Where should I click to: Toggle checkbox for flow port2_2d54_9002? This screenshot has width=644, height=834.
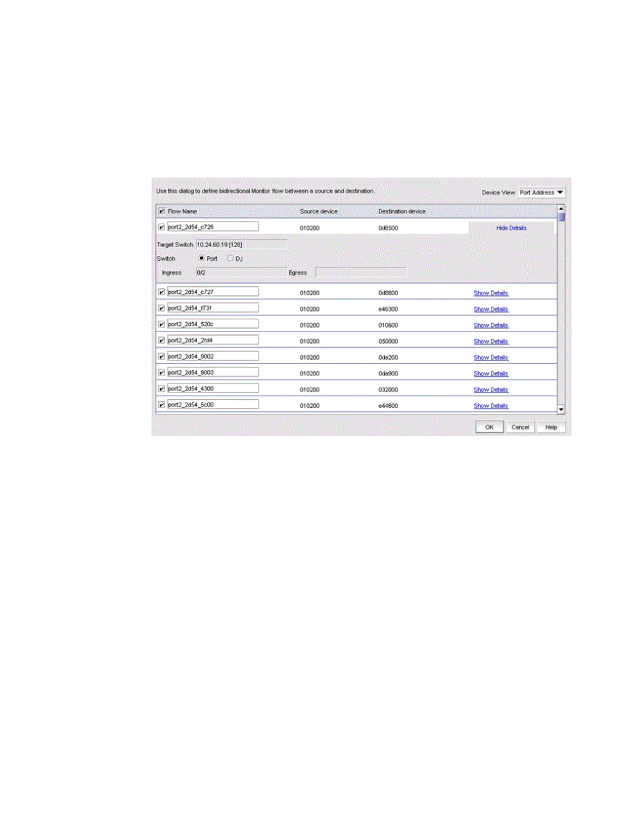tap(161, 357)
